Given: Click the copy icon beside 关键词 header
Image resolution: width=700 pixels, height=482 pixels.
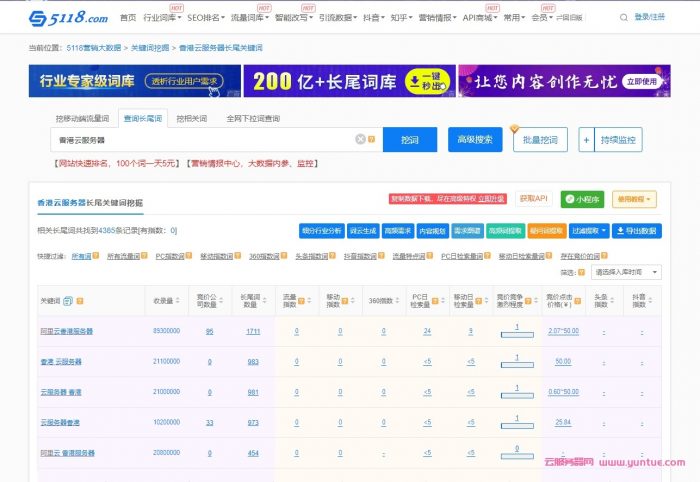Looking at the screenshot, I should coord(68,300).
